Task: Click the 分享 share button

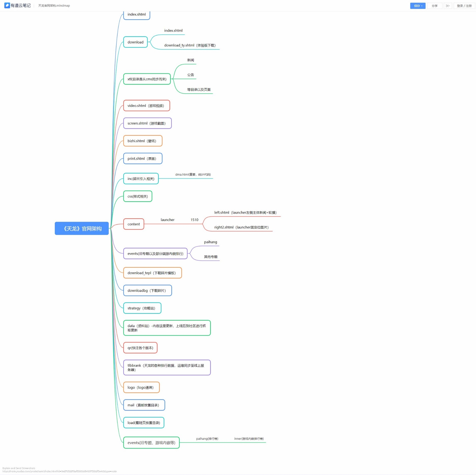Action: point(434,6)
